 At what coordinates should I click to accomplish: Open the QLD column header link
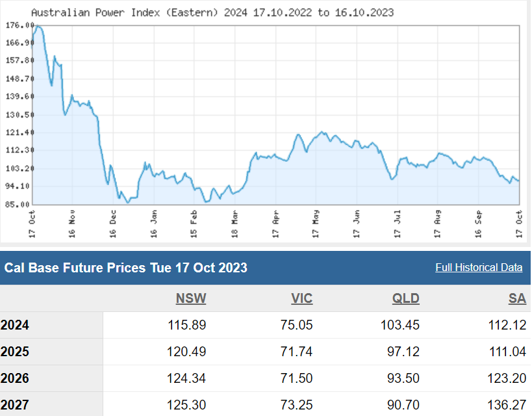[x=406, y=298]
